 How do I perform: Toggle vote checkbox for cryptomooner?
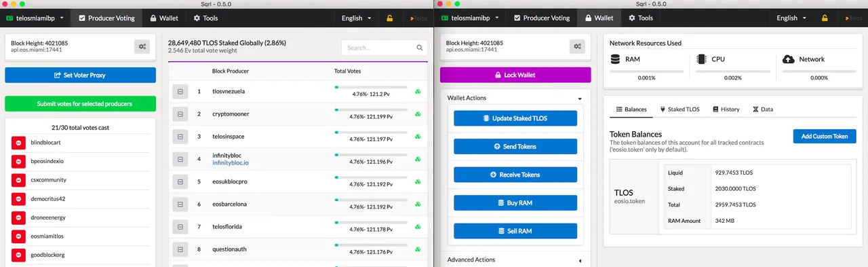coord(180,114)
